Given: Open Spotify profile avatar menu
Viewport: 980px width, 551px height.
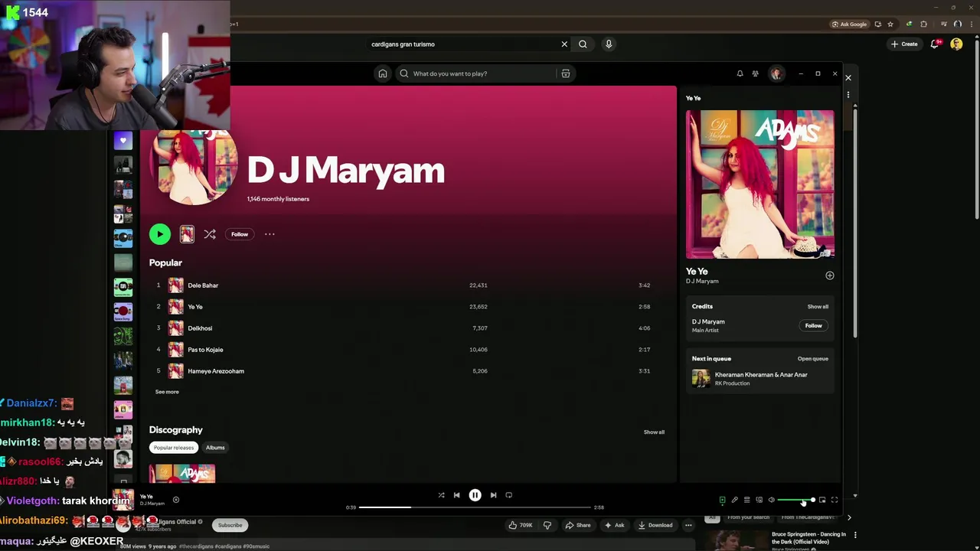Looking at the screenshot, I should click(x=776, y=73).
